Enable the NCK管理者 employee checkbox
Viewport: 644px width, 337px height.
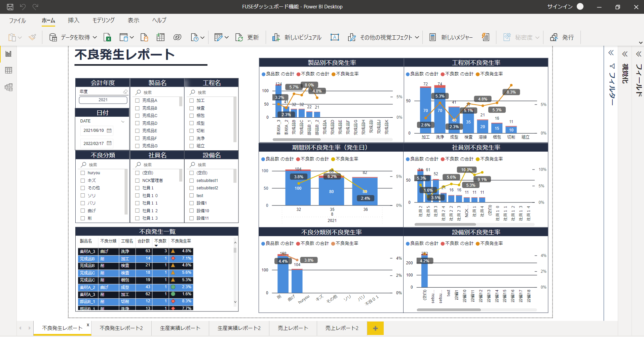point(138,181)
